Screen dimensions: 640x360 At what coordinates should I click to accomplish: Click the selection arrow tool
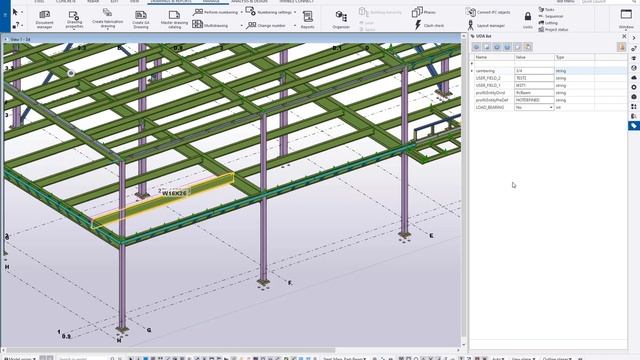point(15,12)
